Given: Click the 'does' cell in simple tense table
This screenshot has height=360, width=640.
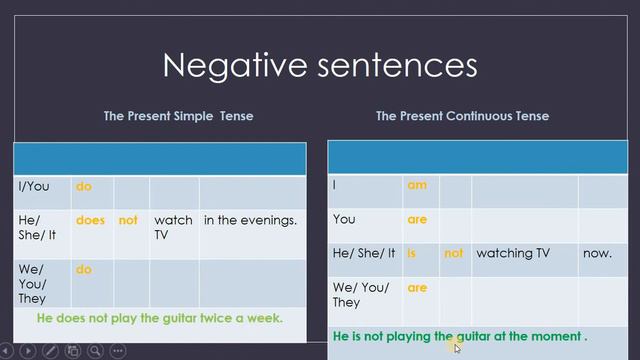Looking at the screenshot, I should [93, 234].
